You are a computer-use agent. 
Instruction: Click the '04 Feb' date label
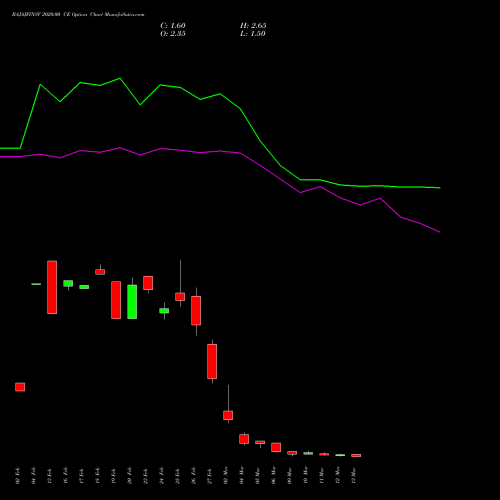34,476
